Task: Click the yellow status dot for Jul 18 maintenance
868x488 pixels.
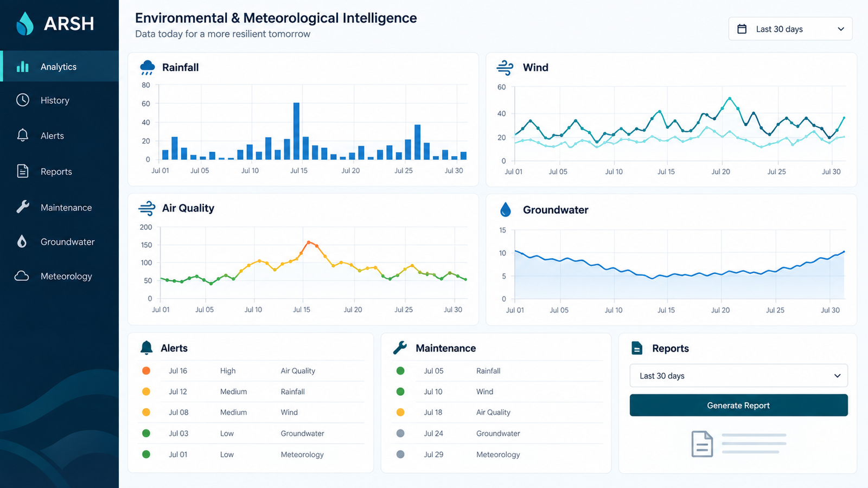Action: pos(400,412)
